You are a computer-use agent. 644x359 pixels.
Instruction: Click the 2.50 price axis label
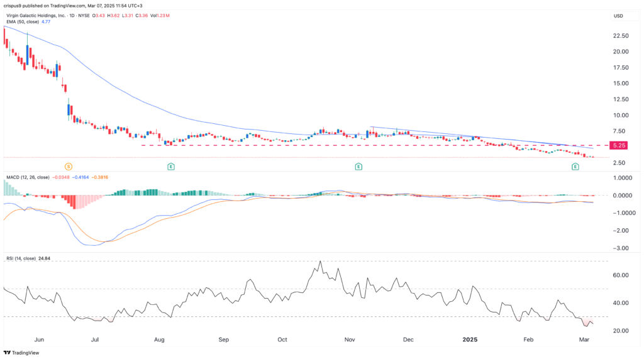619,163
